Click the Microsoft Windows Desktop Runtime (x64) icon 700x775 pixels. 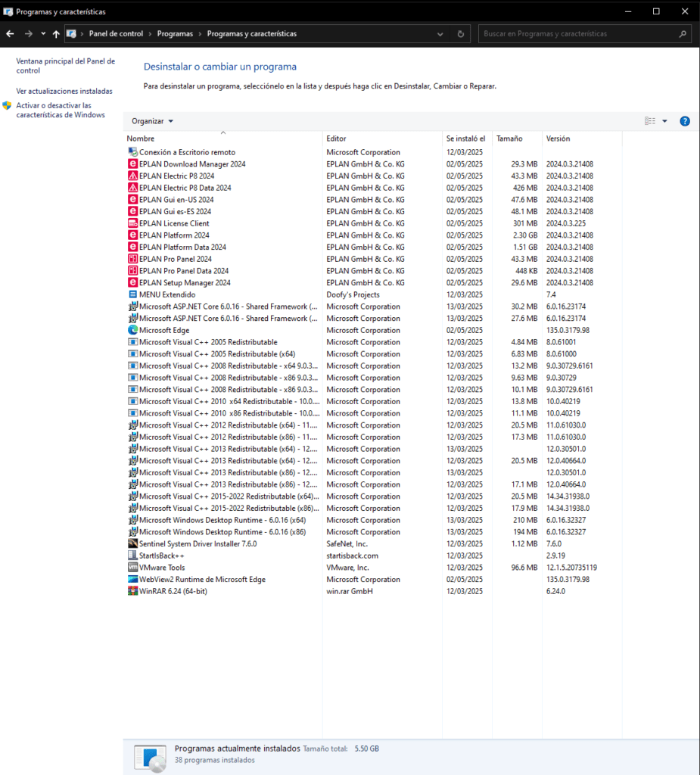[x=132, y=520]
